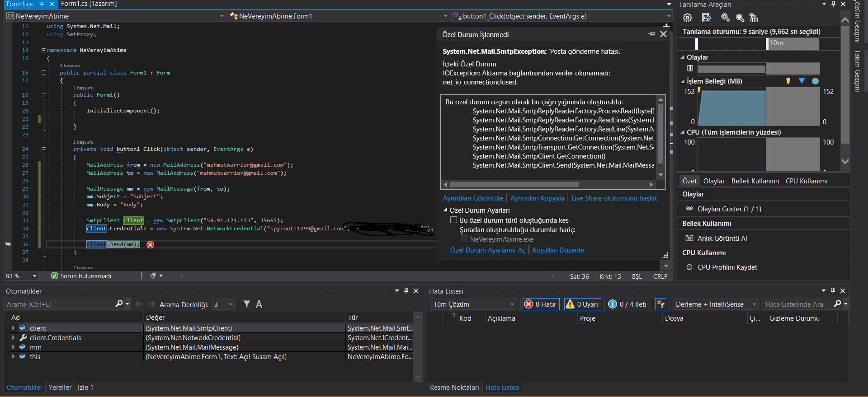Click the split editor icon above scrollbar

click(666, 25)
